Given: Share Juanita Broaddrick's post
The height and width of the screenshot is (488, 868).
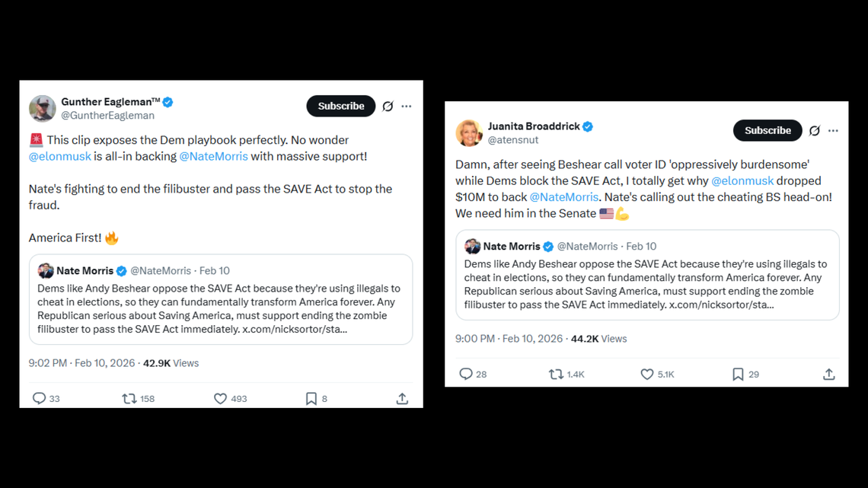Looking at the screenshot, I should pos(828,374).
